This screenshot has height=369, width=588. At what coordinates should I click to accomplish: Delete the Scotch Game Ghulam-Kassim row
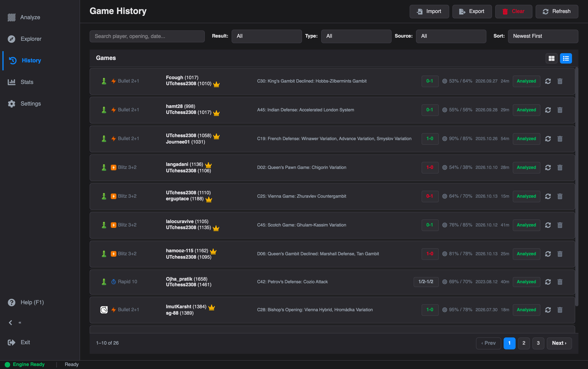coord(560,225)
